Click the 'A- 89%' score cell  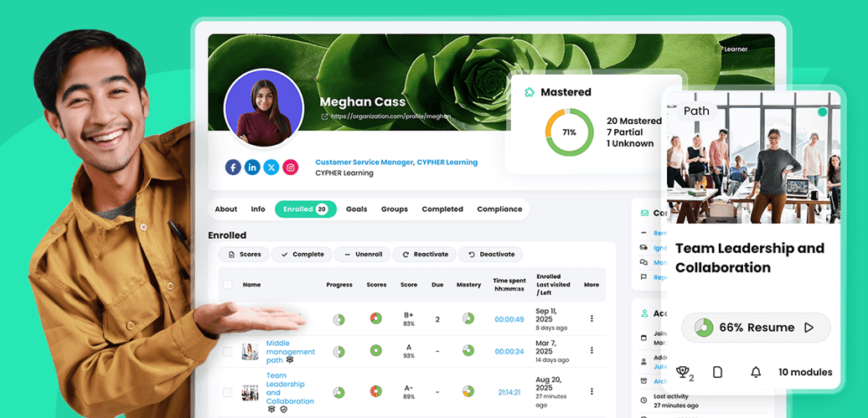click(x=409, y=393)
